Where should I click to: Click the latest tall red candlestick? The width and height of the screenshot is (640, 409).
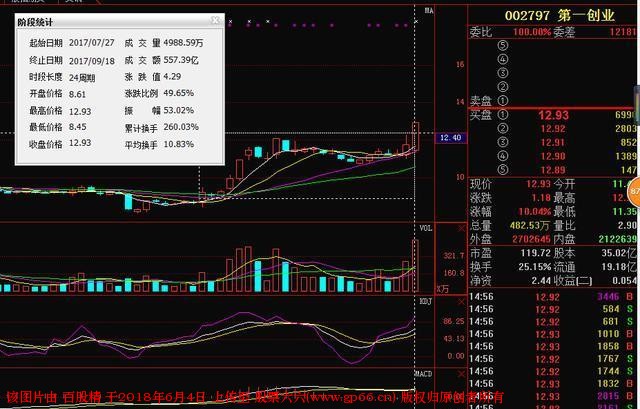[415, 135]
